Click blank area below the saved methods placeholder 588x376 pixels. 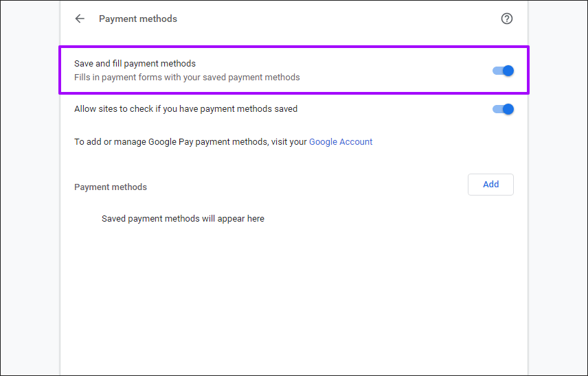tap(293, 295)
